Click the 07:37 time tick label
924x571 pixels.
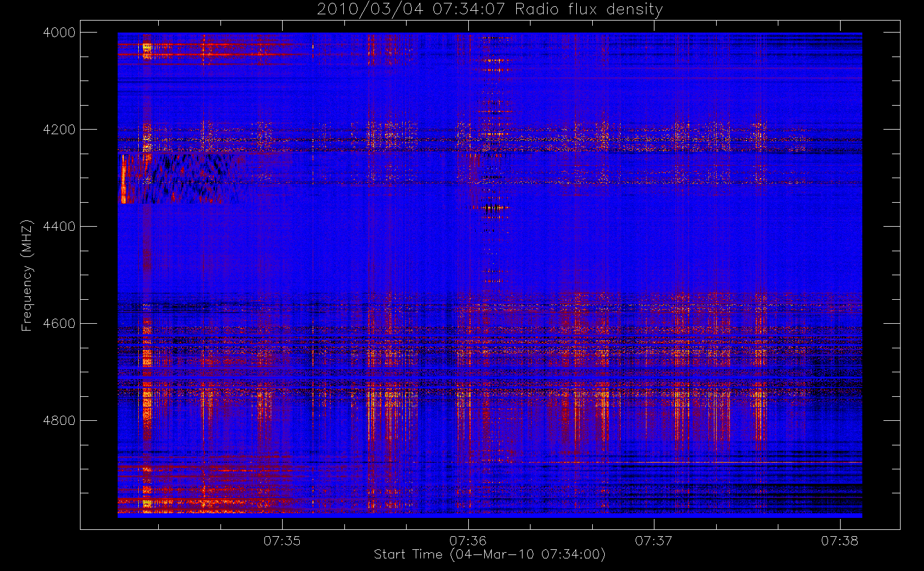pos(654,541)
